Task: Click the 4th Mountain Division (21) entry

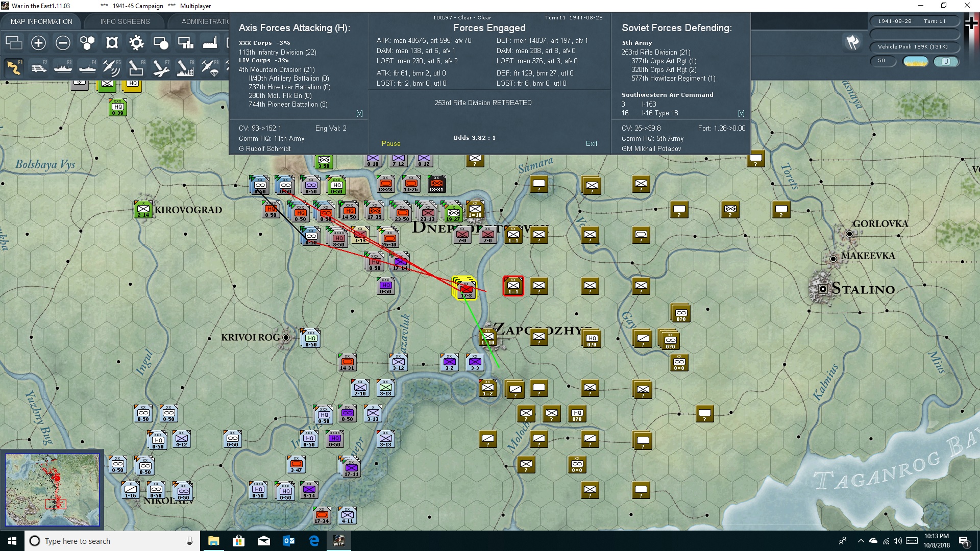Action: (277, 69)
